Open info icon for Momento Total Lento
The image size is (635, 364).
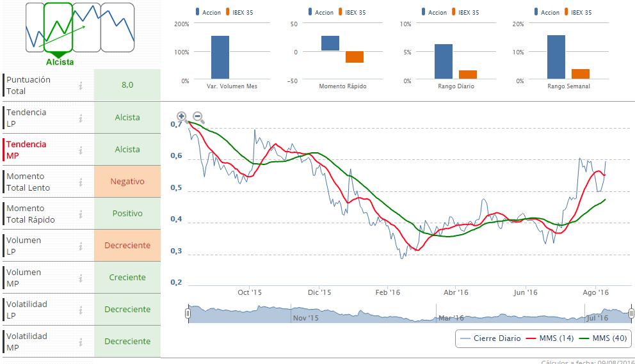pyautogui.click(x=81, y=182)
